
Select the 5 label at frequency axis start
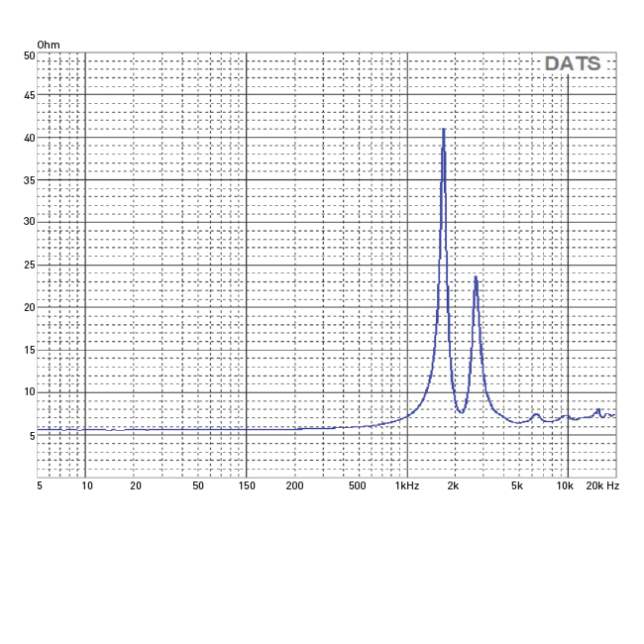click(40, 485)
